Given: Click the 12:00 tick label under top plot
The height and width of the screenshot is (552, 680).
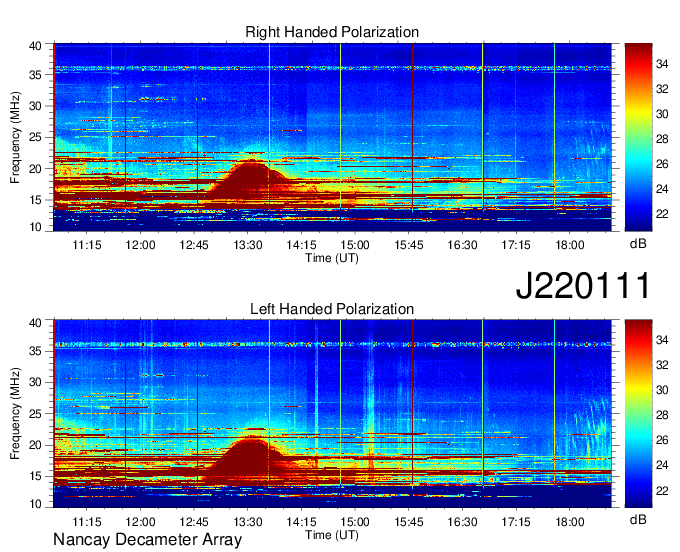Looking at the screenshot, I should click(x=141, y=245).
